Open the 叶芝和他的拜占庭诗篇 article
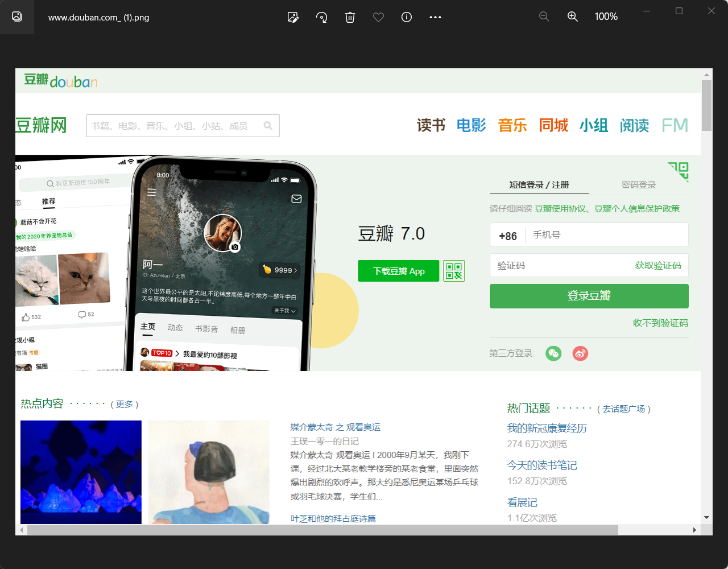Screen dimensions: 728x569 coord(333,518)
